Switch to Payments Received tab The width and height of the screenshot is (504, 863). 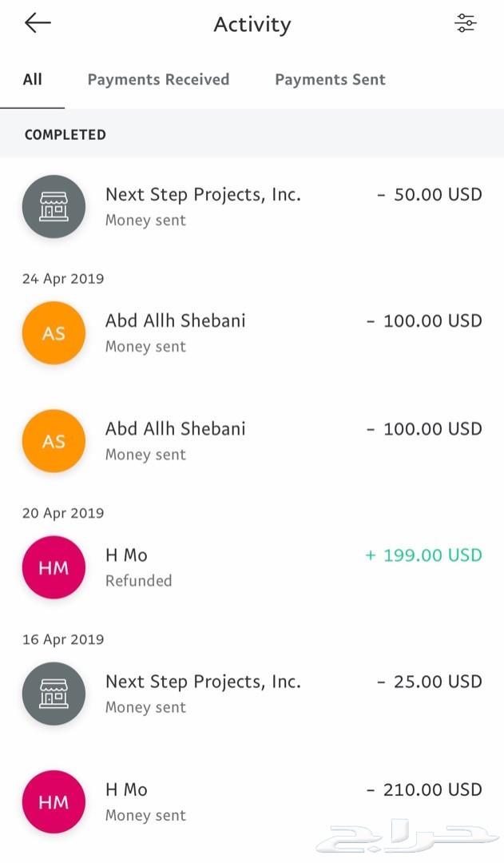[158, 79]
